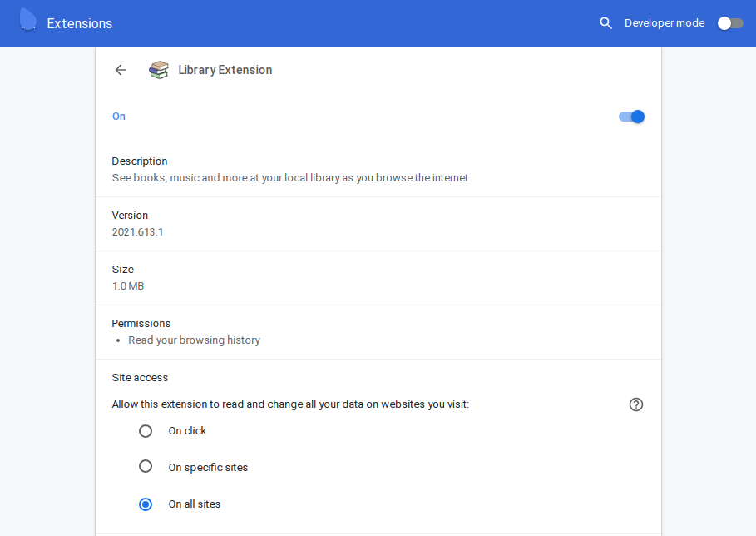
Task: Click the Read your browsing history permission
Action: point(194,340)
